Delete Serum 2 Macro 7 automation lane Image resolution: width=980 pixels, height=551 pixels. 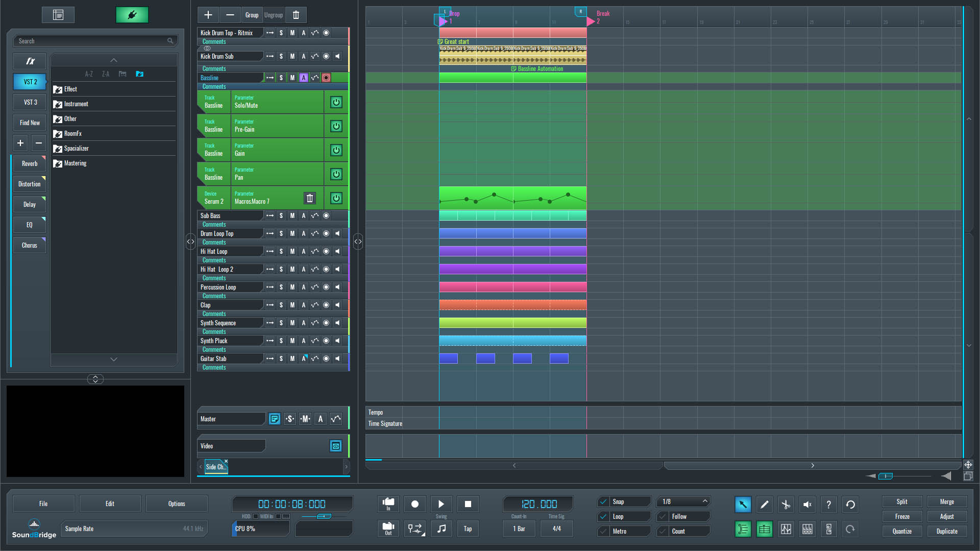coord(310,198)
